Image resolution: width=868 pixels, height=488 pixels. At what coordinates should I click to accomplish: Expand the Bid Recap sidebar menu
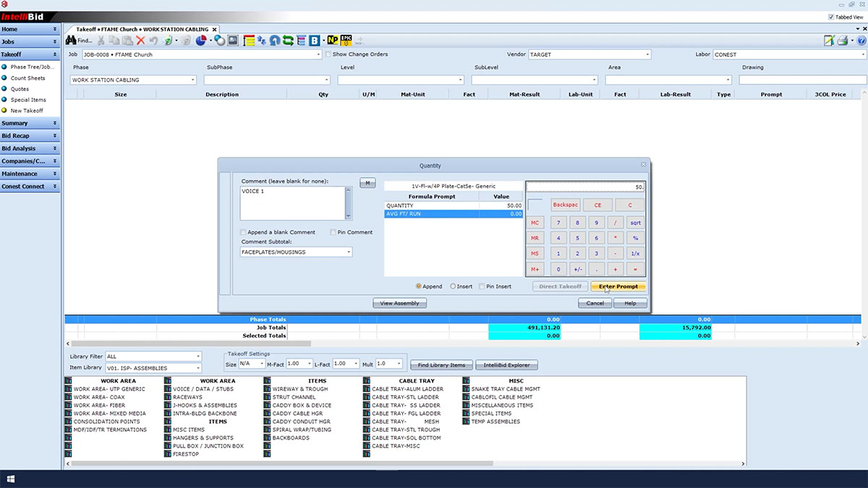coord(30,135)
